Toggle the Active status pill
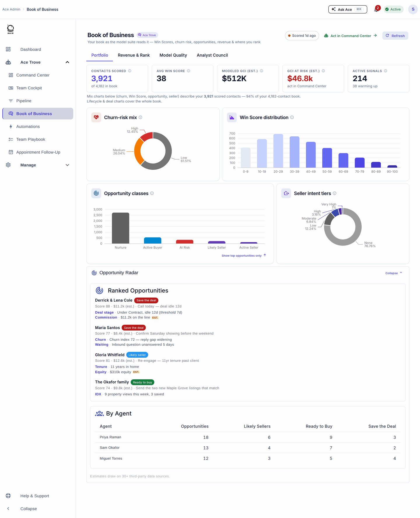 click(393, 9)
